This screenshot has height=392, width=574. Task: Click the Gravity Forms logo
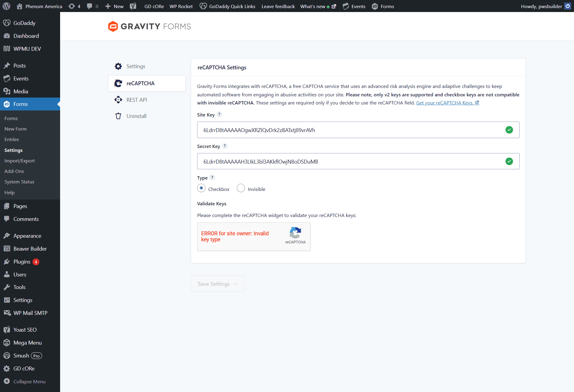(x=149, y=26)
